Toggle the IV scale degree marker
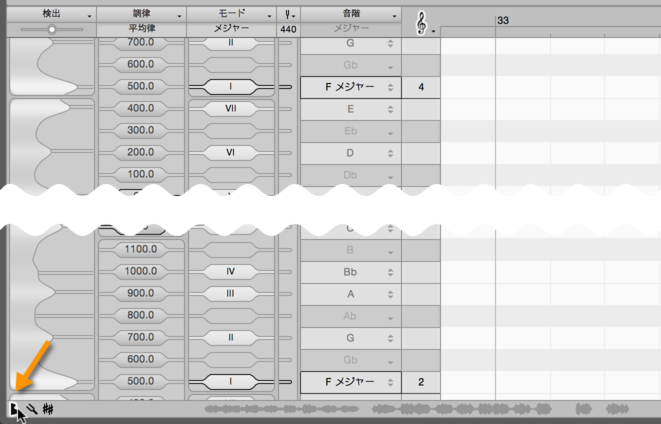Screen dimensions: 661x424 coord(231,271)
